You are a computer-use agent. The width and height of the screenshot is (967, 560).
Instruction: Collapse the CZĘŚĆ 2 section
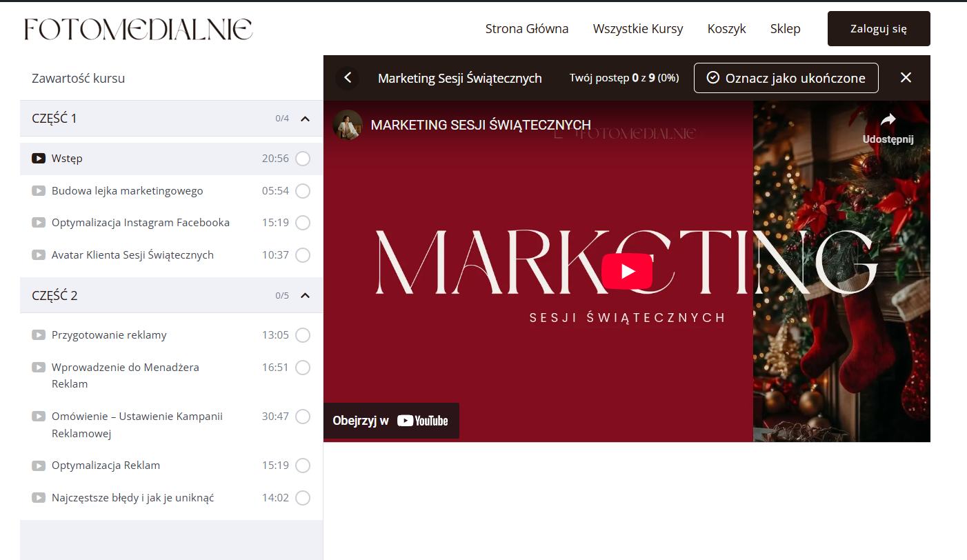(306, 296)
